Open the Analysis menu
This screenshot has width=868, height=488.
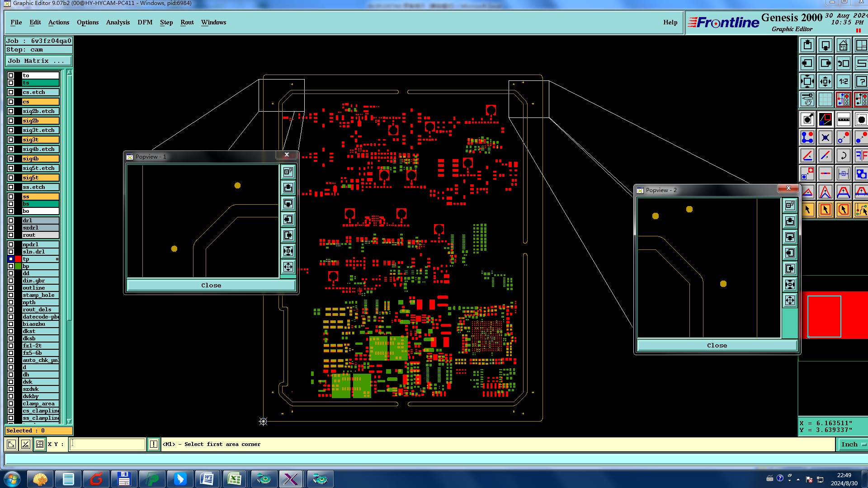pos(118,22)
